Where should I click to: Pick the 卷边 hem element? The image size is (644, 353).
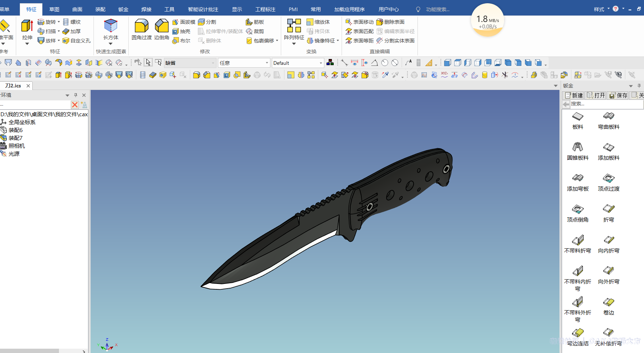coord(609,306)
